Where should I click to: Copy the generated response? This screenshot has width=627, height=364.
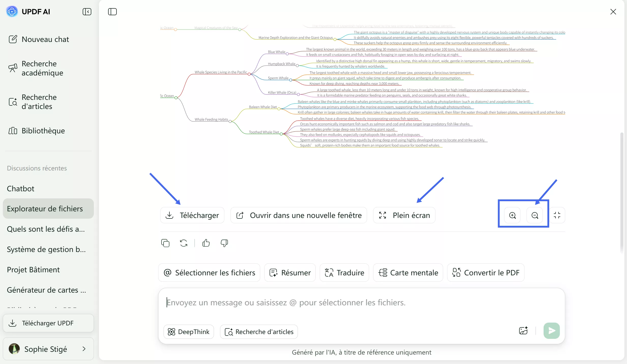click(165, 243)
